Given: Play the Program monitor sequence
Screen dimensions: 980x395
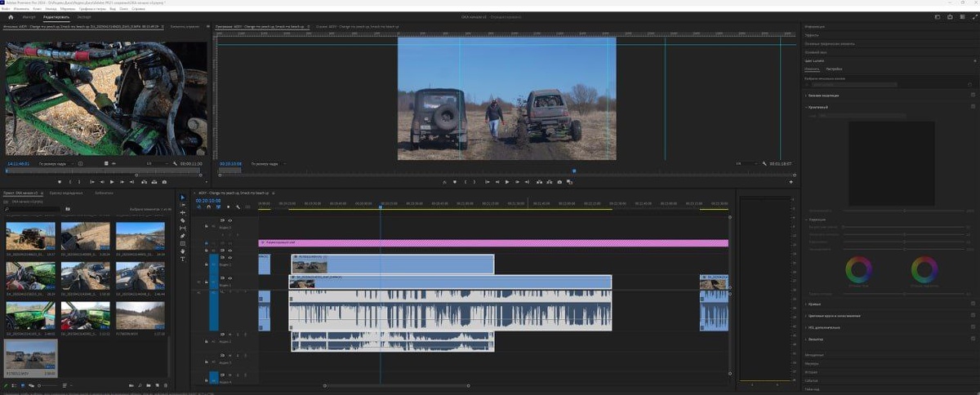Looking at the screenshot, I should (x=507, y=181).
